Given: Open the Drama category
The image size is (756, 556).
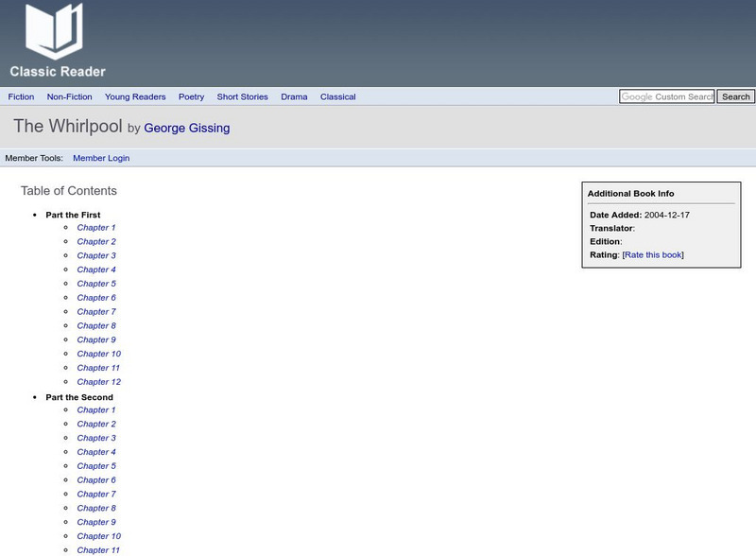Looking at the screenshot, I should [x=294, y=96].
